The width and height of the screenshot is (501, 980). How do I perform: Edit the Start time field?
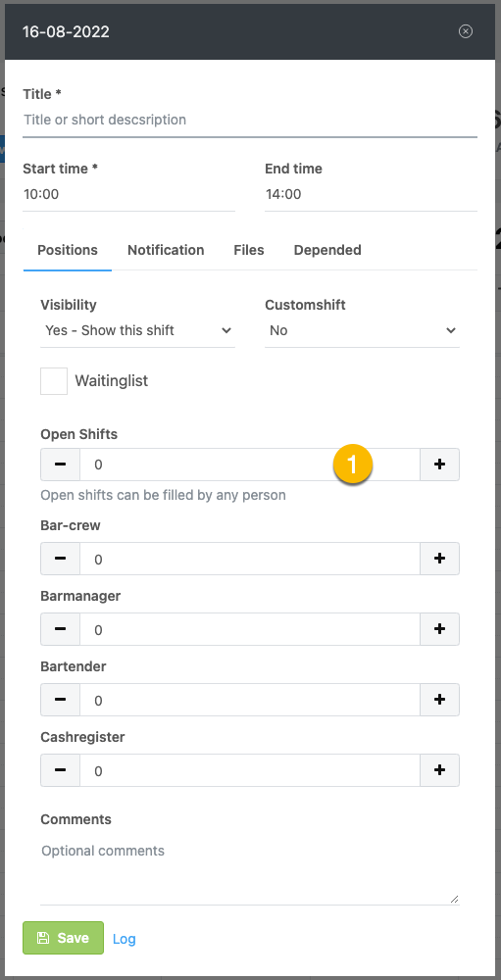click(x=128, y=194)
